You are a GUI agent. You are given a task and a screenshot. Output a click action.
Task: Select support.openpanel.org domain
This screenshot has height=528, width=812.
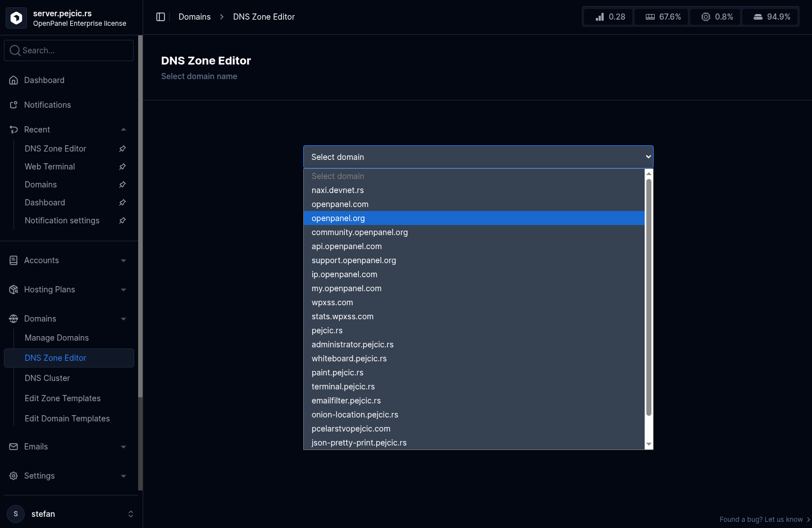(x=474, y=260)
